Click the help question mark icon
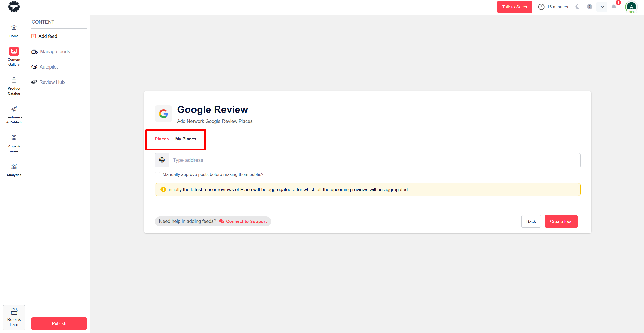 pyautogui.click(x=590, y=7)
